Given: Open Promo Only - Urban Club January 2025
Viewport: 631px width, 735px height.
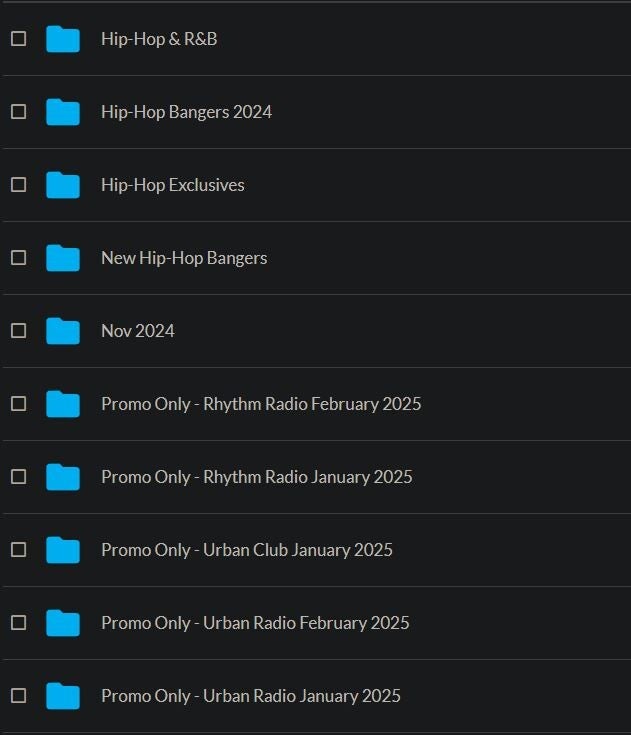Looking at the screenshot, I should 247,550.
